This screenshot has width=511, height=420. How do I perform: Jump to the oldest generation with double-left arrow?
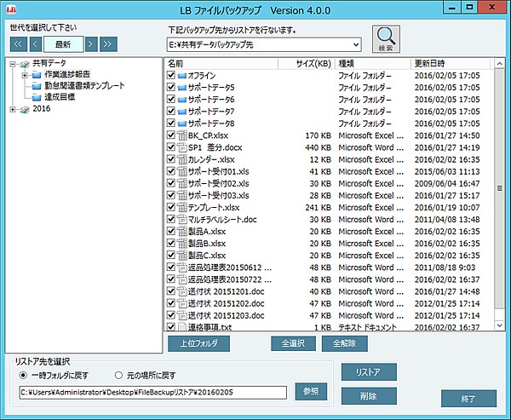click(17, 43)
